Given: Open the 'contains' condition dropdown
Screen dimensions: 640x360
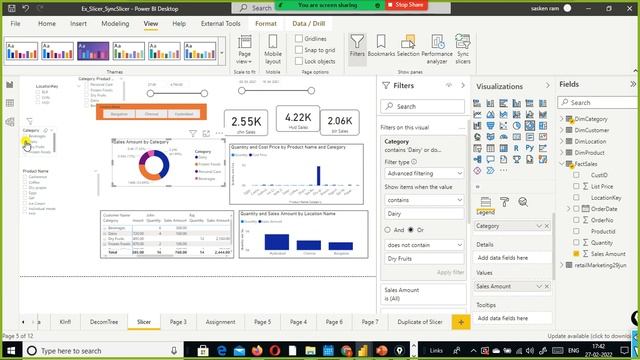Looking at the screenshot, I should 424,200.
